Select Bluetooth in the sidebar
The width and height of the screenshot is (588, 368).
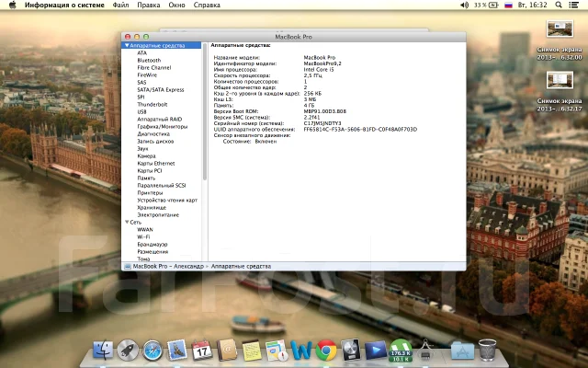pos(149,61)
